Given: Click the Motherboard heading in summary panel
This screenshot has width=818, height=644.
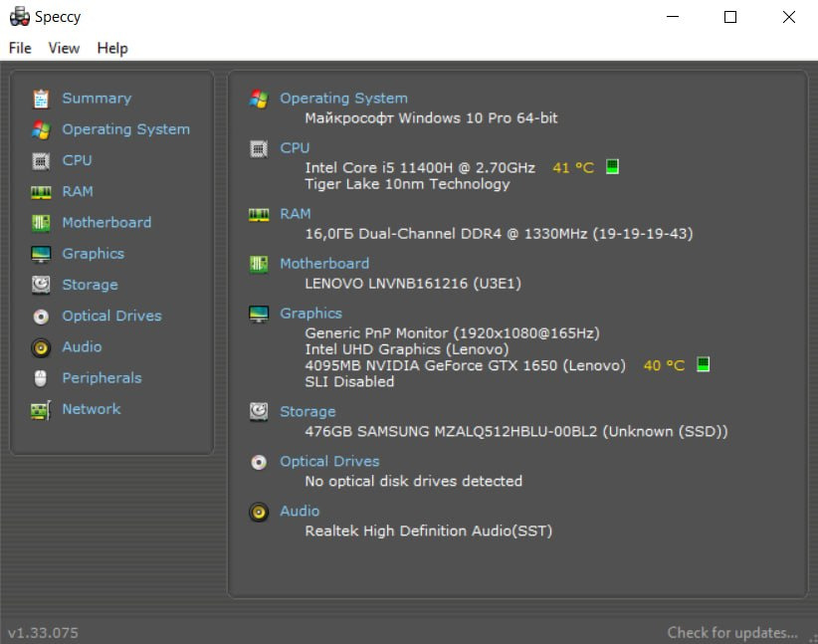Looking at the screenshot, I should coord(324,264).
